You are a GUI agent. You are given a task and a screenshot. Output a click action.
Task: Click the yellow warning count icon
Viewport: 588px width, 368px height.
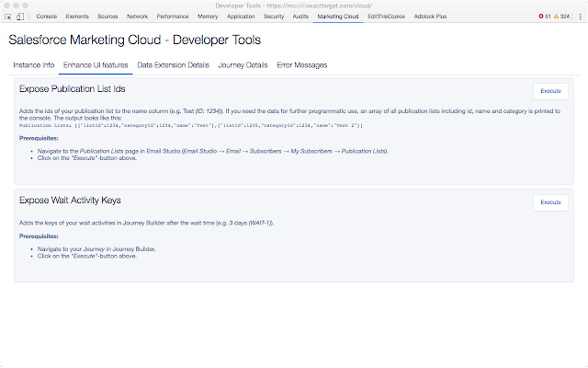tap(556, 17)
